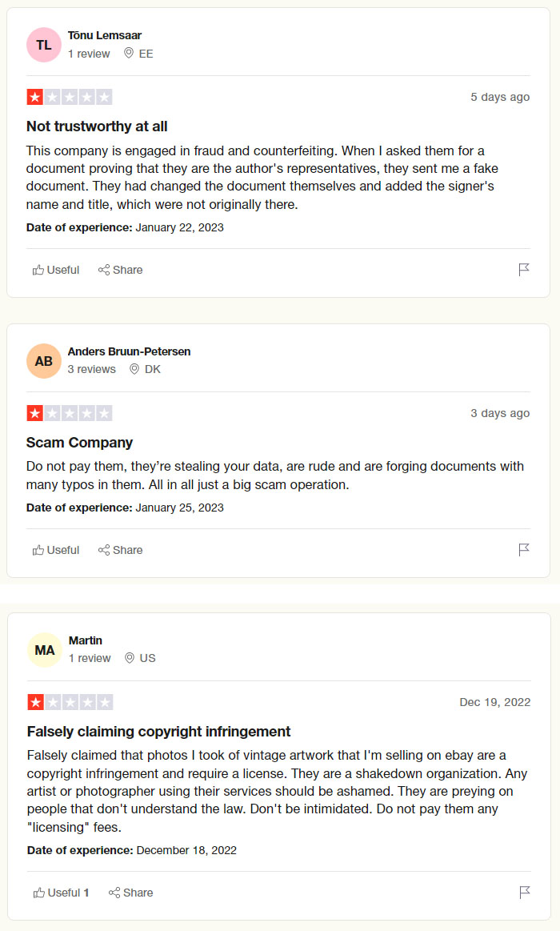The image size is (560, 931).
Task: Click the location pin next to 'DK'
Action: 134,369
